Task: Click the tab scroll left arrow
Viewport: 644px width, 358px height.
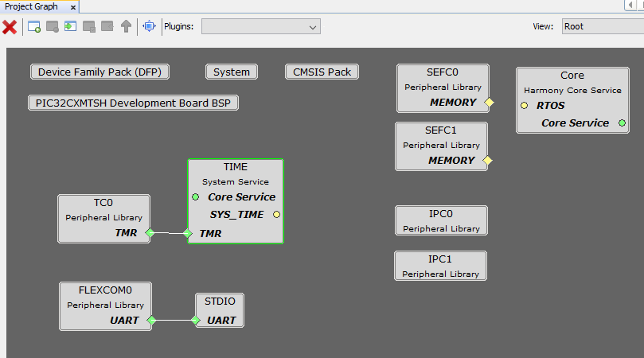Action: click(630, 6)
